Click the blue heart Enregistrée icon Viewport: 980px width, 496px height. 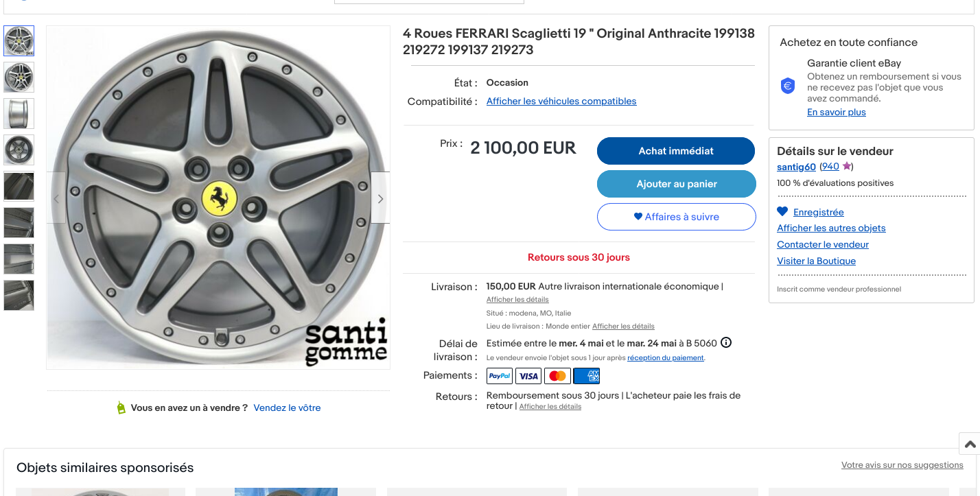[782, 211]
